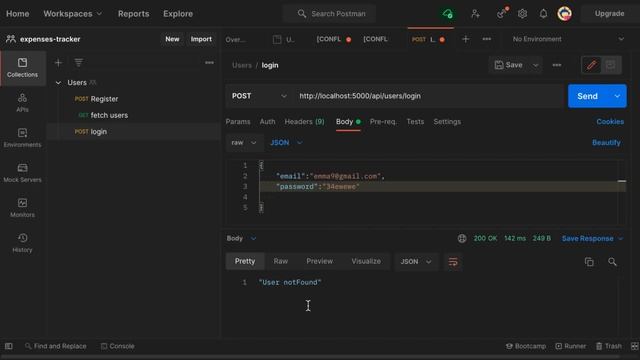The height and width of the screenshot is (360, 640).
Task: Click the request URL input field
Action: pos(429,96)
